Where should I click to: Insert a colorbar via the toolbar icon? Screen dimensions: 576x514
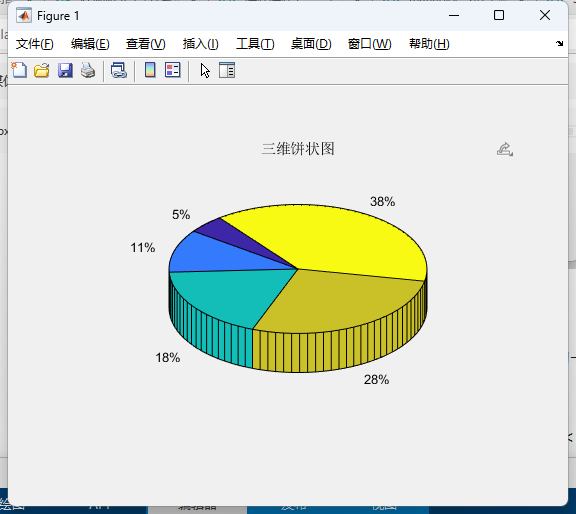point(150,70)
